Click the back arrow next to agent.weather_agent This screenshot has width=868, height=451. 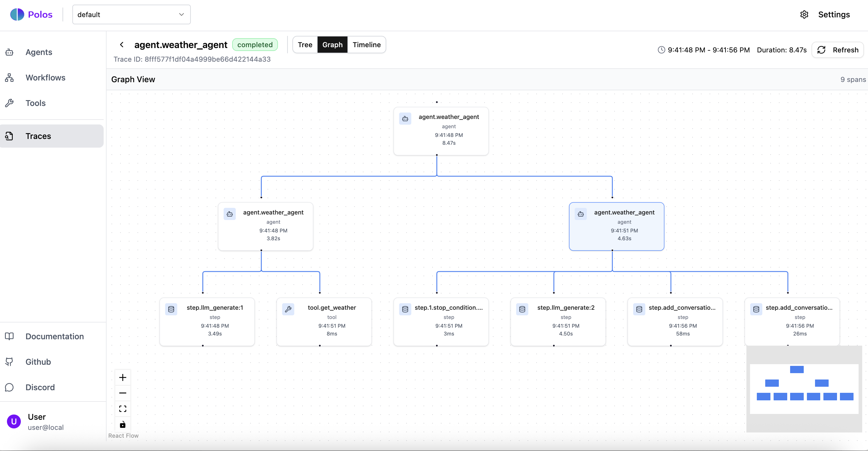tap(122, 45)
